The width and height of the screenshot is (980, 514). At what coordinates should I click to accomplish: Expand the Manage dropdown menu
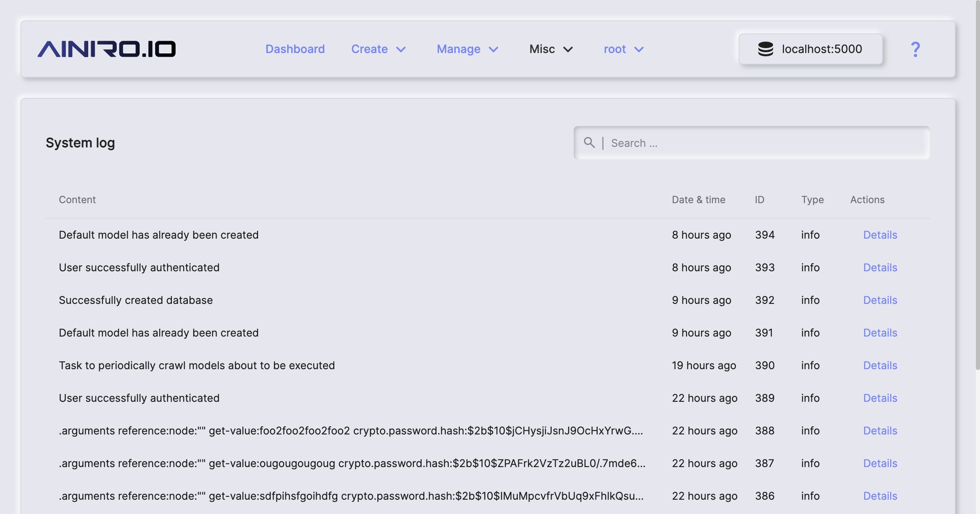click(x=468, y=49)
